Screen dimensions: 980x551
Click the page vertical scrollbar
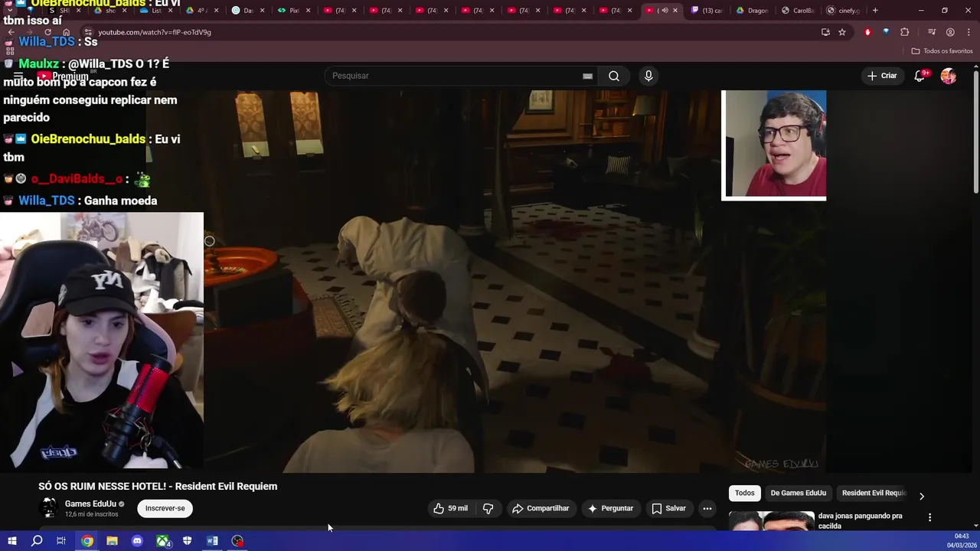click(x=975, y=131)
